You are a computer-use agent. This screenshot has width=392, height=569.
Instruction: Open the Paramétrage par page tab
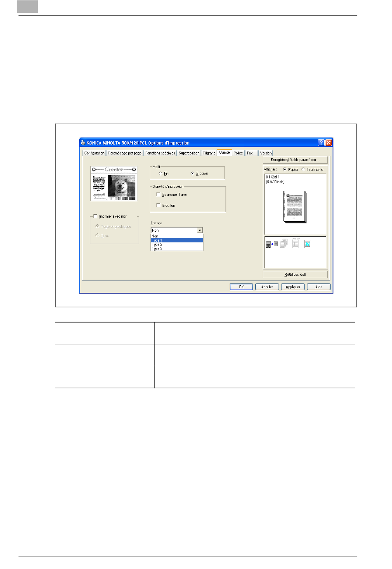tap(125, 153)
